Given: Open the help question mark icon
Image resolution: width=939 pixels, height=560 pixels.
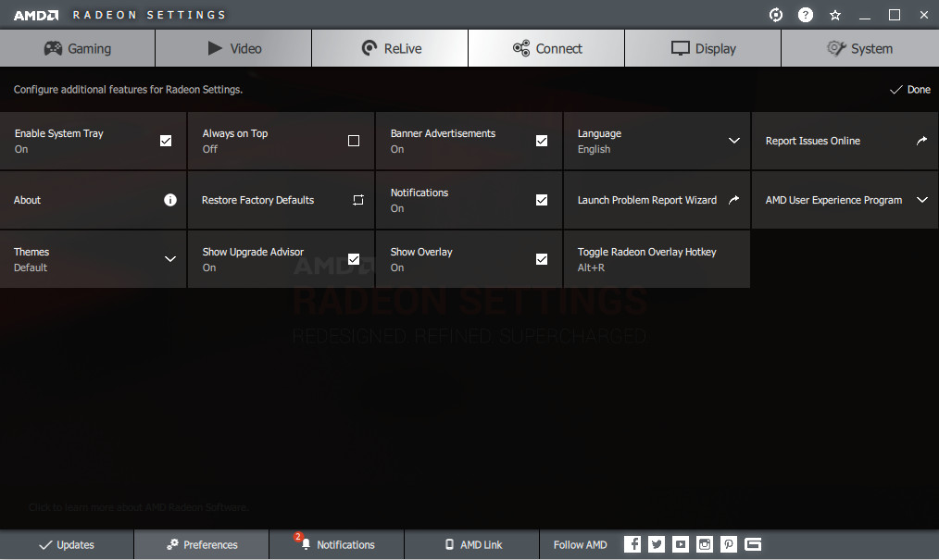Looking at the screenshot, I should [x=806, y=15].
